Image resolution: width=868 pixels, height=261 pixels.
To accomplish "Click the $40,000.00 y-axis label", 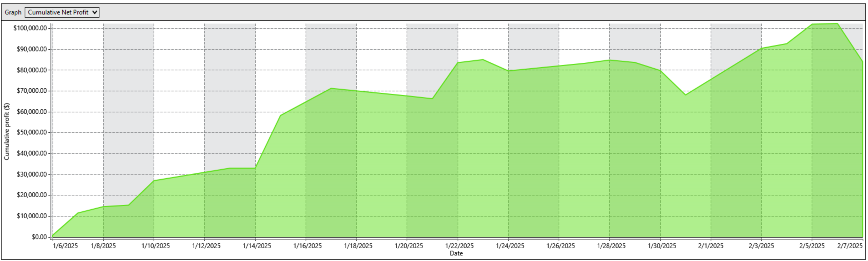I will coord(32,153).
